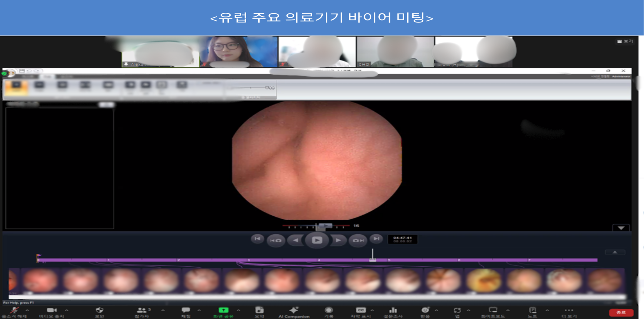
Task: Open the 채팅 chat panel
Action: 185,310
